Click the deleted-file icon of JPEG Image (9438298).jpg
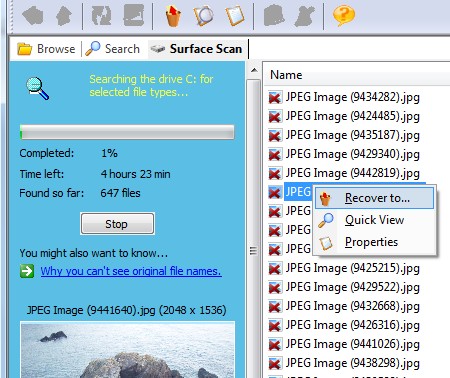 [x=275, y=363]
